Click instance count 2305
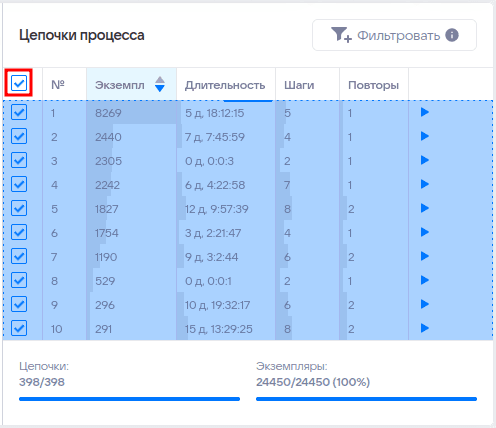496x428 pixels. click(x=108, y=161)
